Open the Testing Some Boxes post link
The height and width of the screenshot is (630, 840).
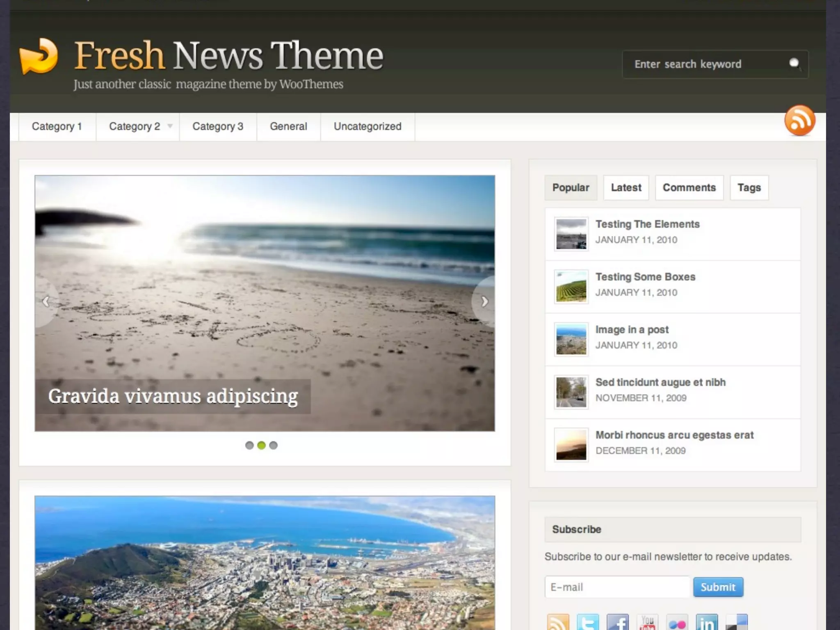[645, 277]
